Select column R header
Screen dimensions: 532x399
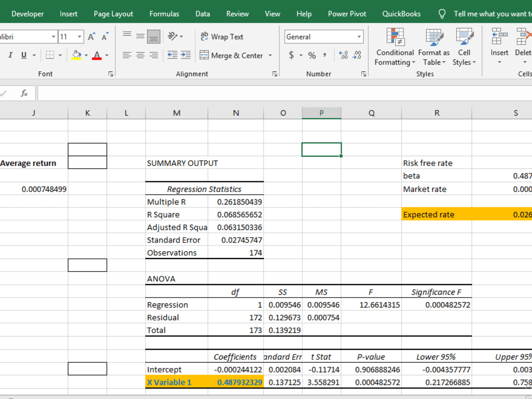click(x=437, y=113)
